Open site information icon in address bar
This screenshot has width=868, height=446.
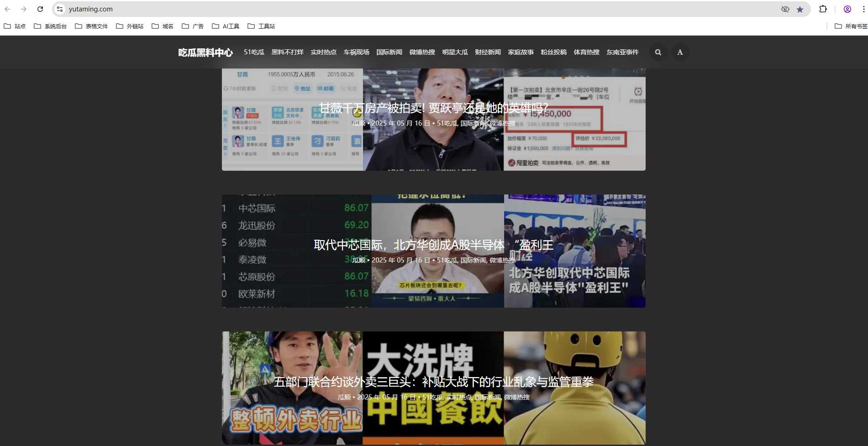(60, 9)
